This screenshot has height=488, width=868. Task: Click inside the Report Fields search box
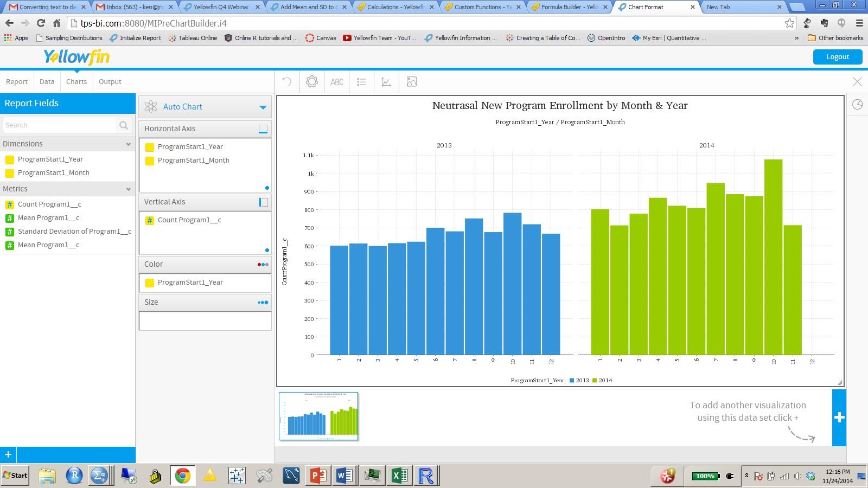tap(60, 125)
